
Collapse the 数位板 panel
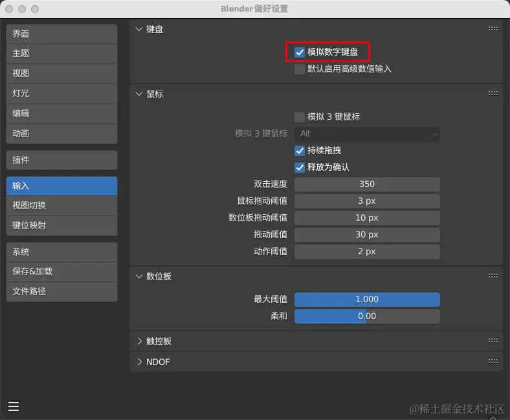pyautogui.click(x=139, y=276)
